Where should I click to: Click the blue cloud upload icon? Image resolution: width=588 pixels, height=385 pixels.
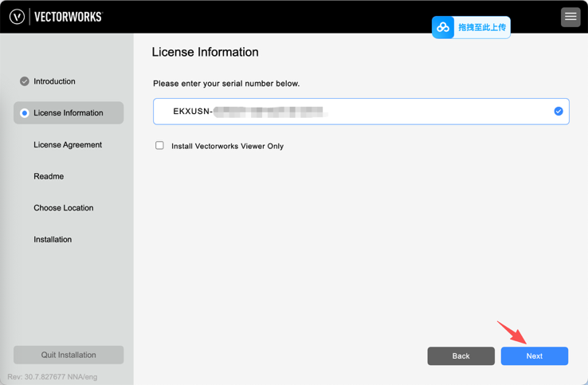[x=443, y=28]
